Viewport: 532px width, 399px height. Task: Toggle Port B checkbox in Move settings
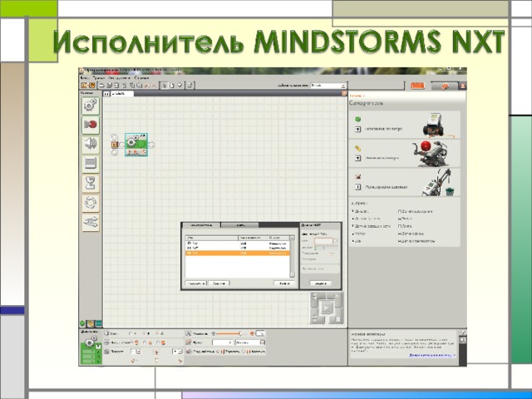[x=144, y=334]
